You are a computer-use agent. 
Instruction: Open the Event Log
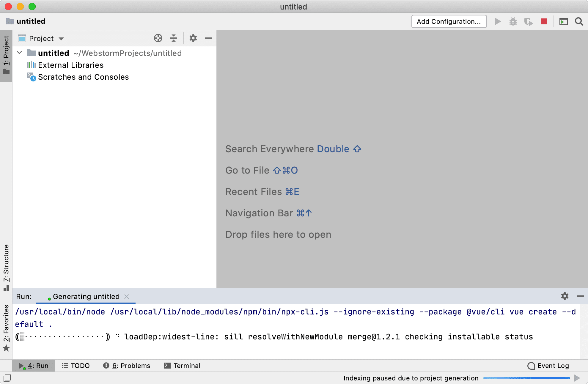point(548,366)
